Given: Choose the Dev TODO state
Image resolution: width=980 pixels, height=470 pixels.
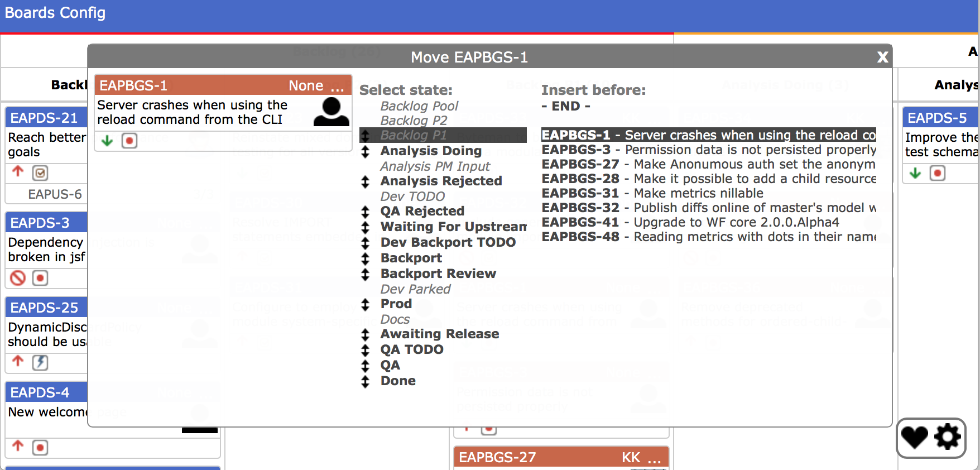Looking at the screenshot, I should (x=412, y=196).
